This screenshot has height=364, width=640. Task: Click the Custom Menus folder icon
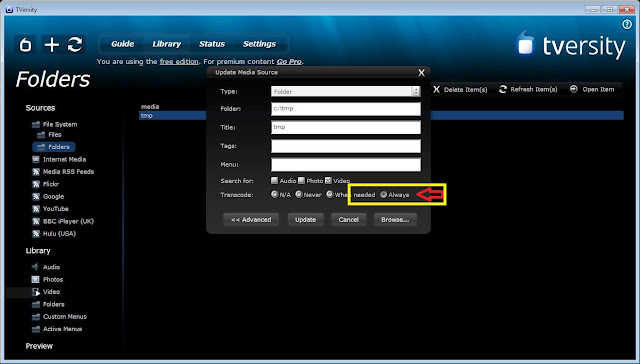point(36,317)
